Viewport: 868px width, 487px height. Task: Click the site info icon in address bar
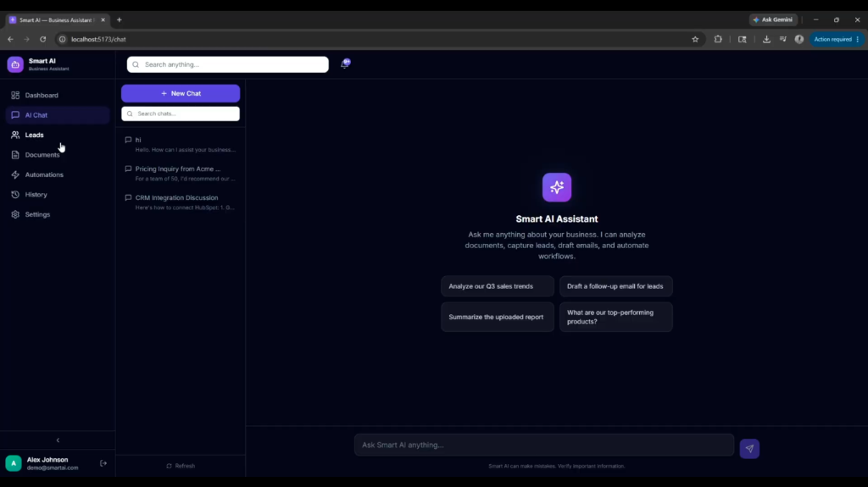coord(62,39)
